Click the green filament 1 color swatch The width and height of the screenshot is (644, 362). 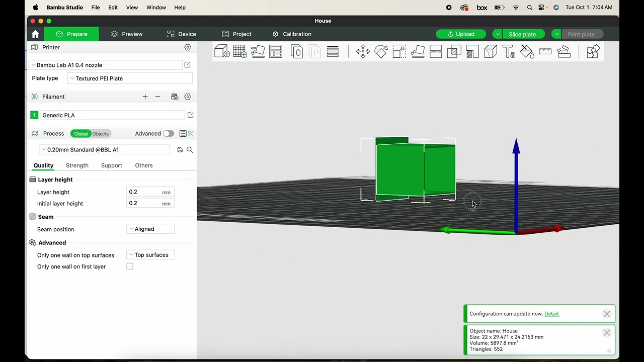[x=34, y=115]
